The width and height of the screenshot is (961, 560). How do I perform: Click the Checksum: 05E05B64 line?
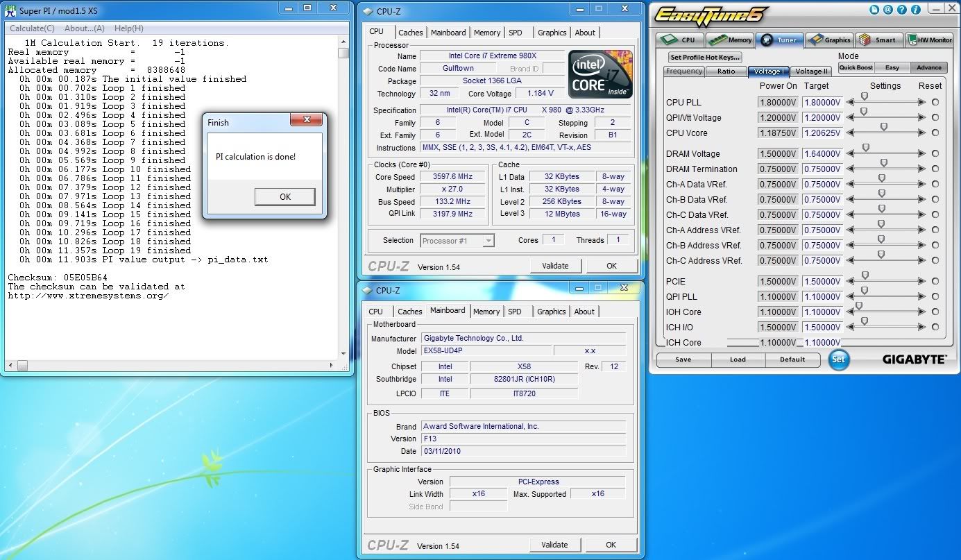coord(58,278)
